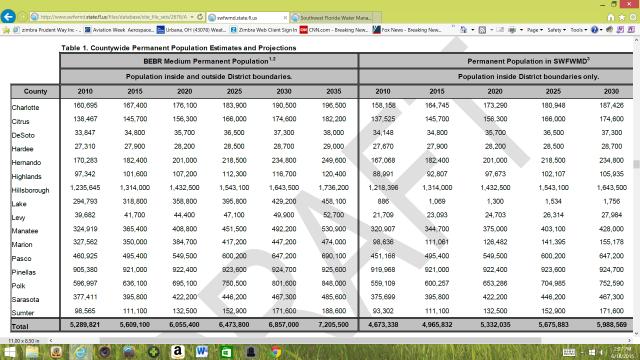Click the horizontal scrollbar left arrow
The height and width of the screenshot is (360, 640).
point(51,340)
